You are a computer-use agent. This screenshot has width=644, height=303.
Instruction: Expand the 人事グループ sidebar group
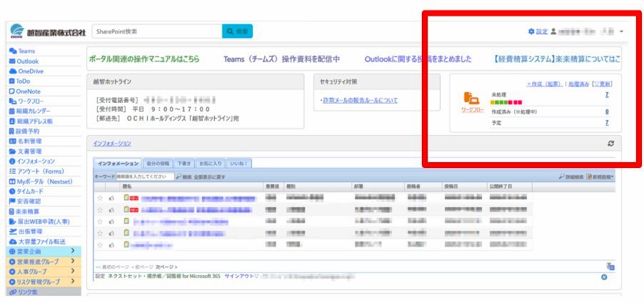pos(73,272)
